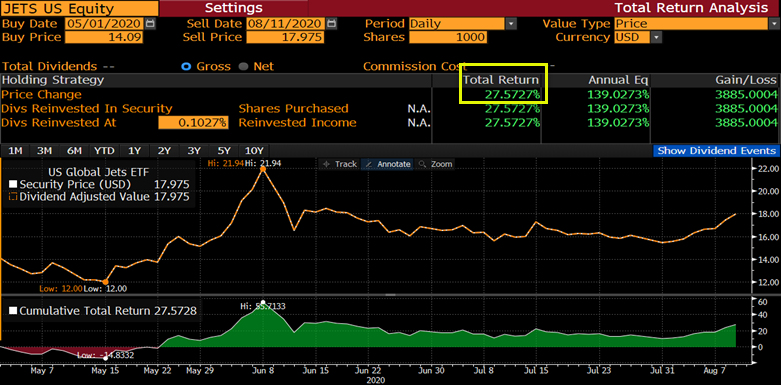Viewport: 781px width, 385px height.
Task: Open the Currency USD dropdown
Action: click(x=656, y=37)
